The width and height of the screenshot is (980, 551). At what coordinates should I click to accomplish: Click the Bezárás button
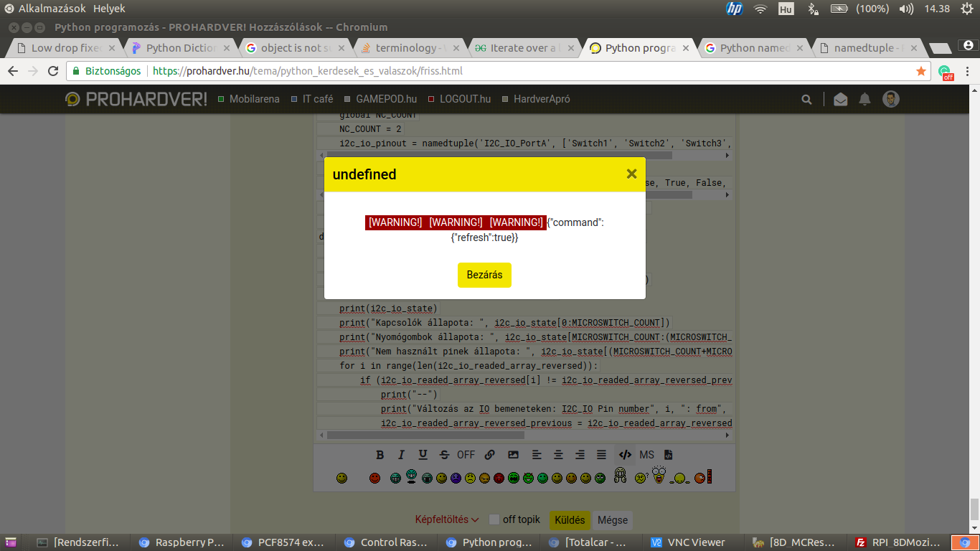click(484, 275)
